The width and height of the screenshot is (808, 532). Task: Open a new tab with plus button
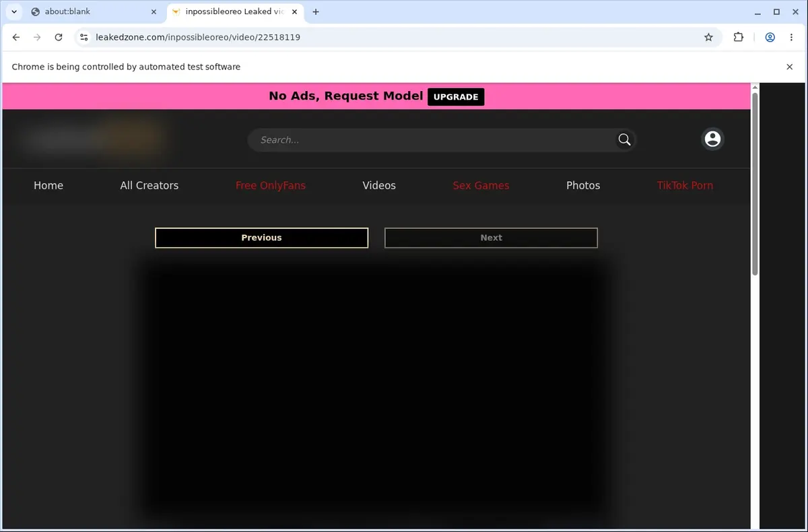(316, 11)
